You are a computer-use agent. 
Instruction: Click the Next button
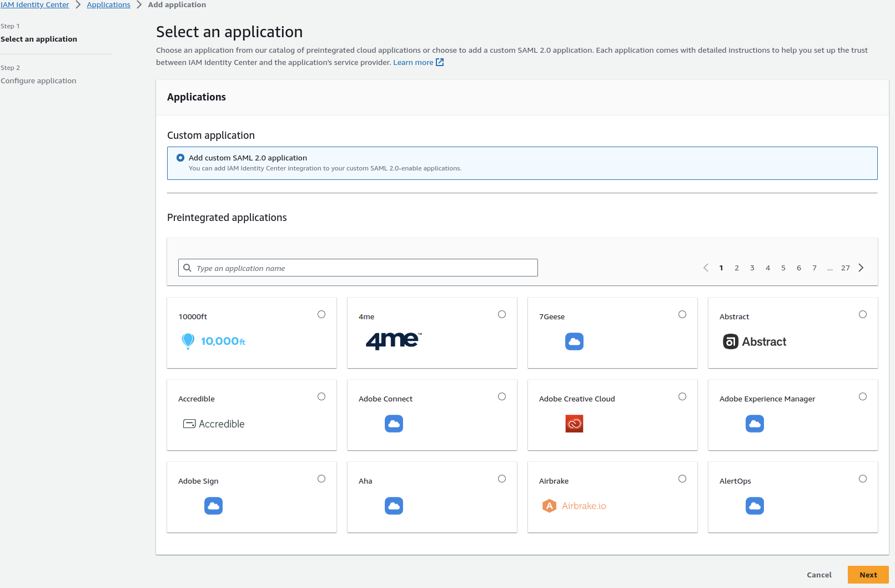point(868,575)
